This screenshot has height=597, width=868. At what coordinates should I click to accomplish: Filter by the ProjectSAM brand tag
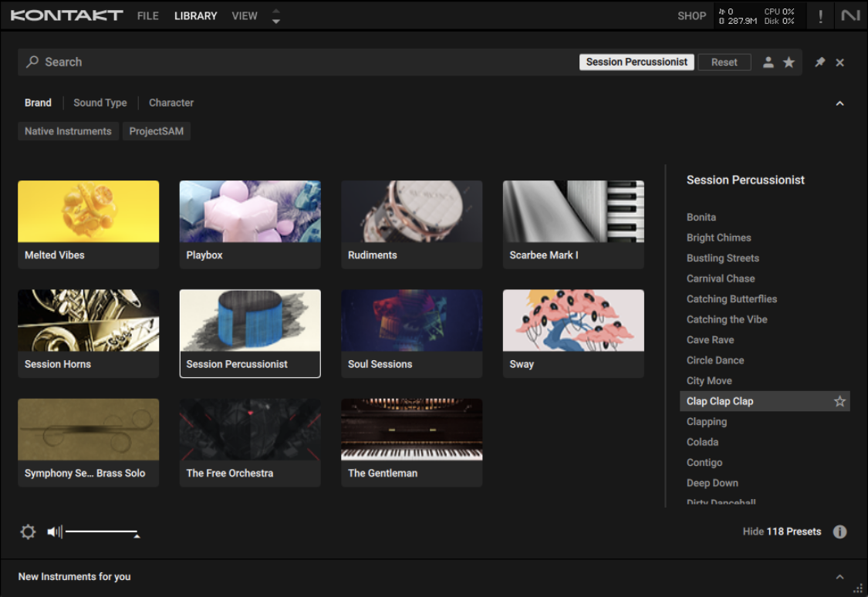tap(157, 131)
